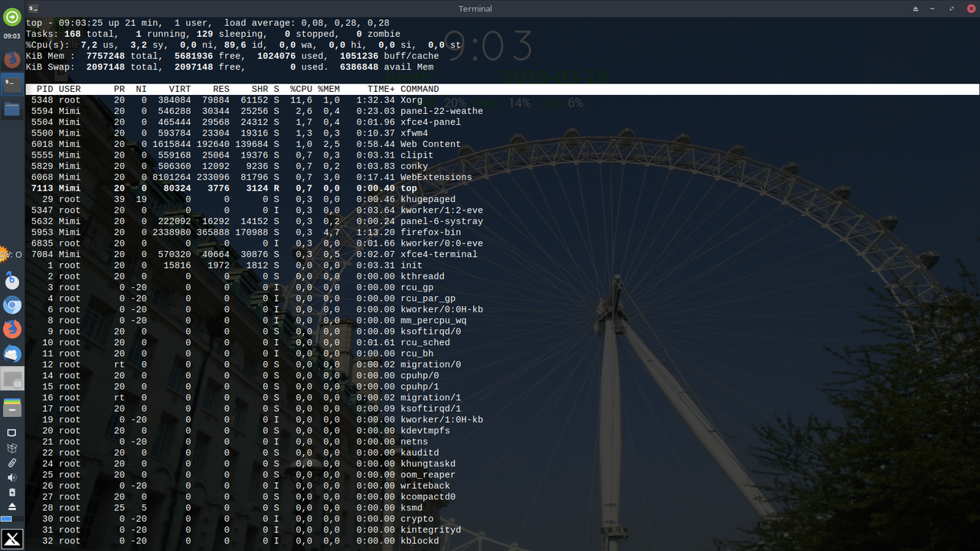The height and width of the screenshot is (551, 980).
Task: Click the X logout icon at panel bottom
Action: (x=11, y=538)
